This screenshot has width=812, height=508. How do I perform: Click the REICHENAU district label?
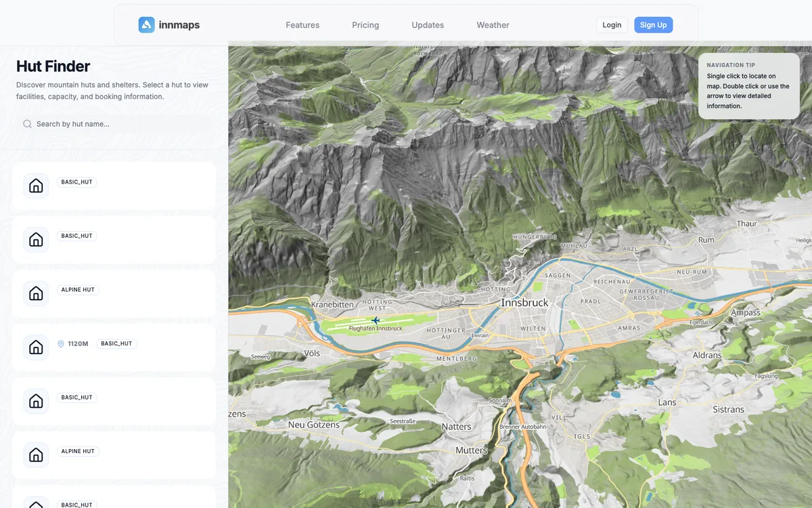click(x=612, y=281)
